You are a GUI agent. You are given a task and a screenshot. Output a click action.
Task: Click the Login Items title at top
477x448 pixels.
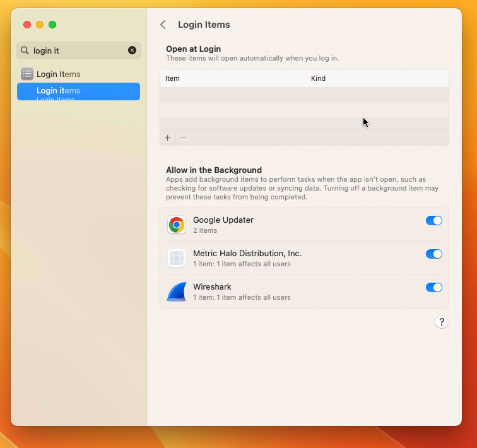click(x=204, y=25)
